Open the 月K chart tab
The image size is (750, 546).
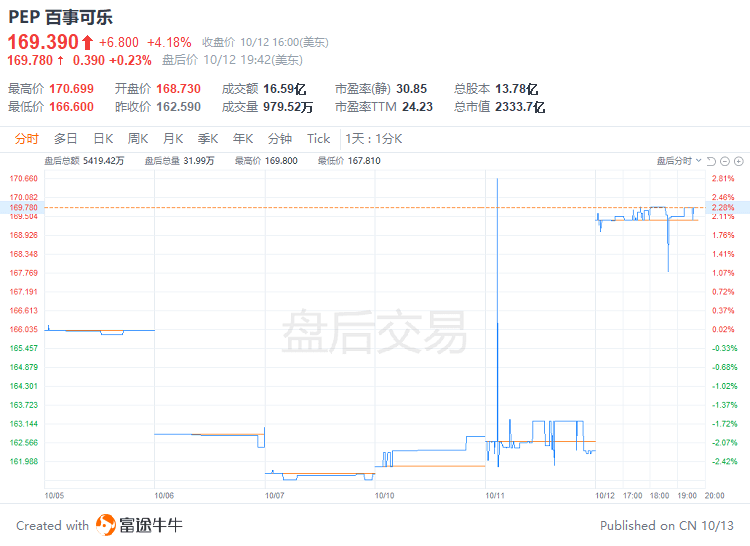[173, 139]
